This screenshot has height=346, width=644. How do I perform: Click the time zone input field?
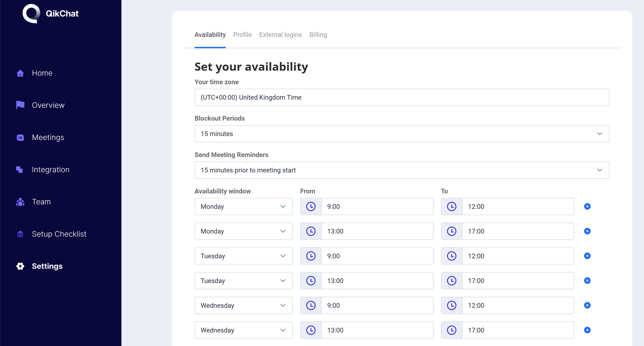pyautogui.click(x=402, y=97)
